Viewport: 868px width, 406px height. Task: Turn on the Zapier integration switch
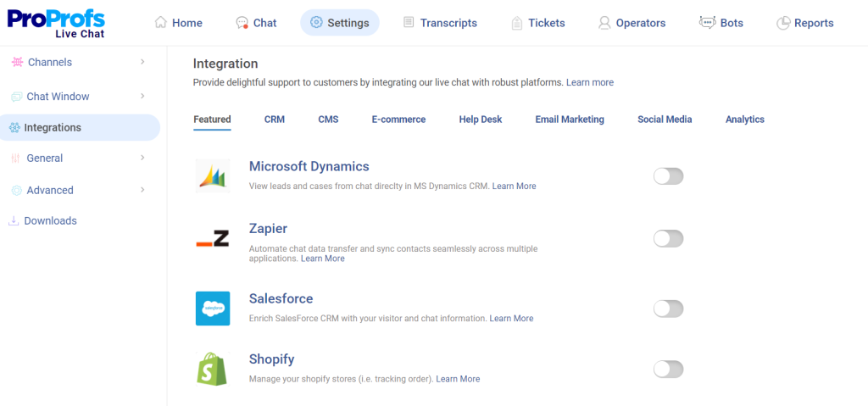pos(668,239)
